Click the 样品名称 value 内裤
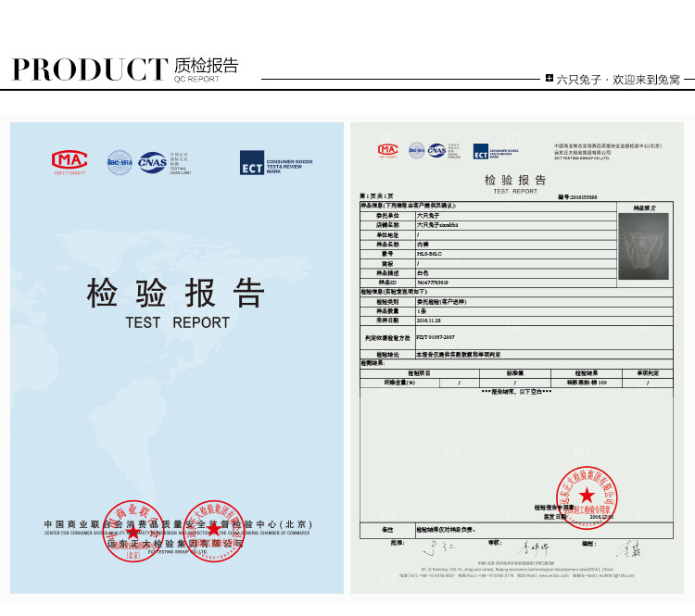 [x=423, y=245]
